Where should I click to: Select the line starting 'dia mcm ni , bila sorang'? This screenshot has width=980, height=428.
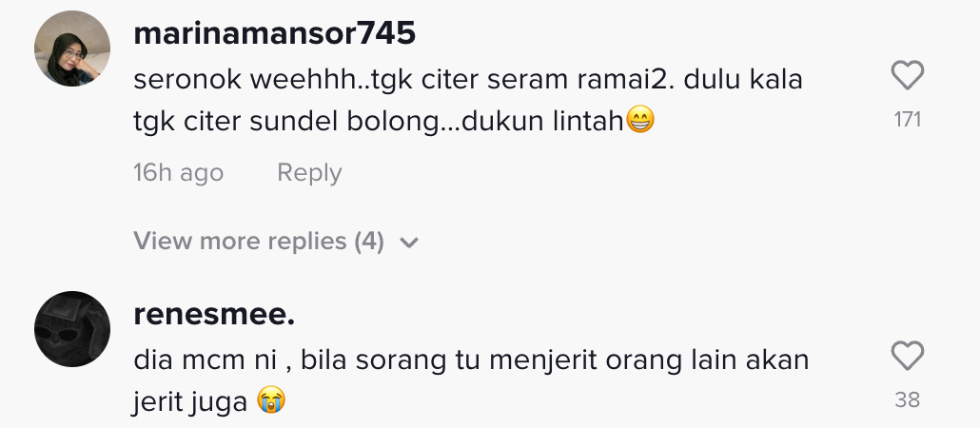tap(471, 360)
